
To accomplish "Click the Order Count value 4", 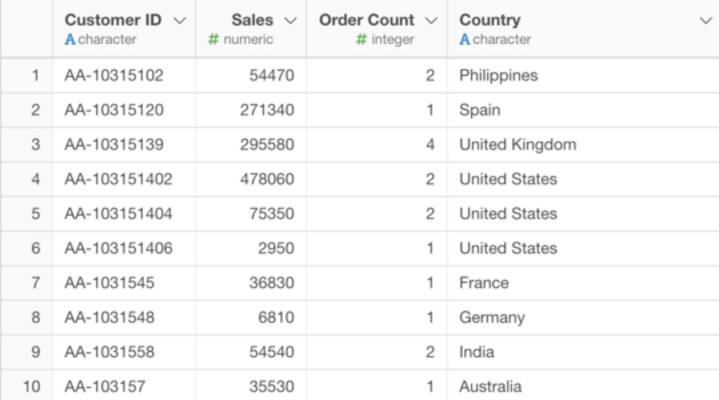I will (429, 145).
